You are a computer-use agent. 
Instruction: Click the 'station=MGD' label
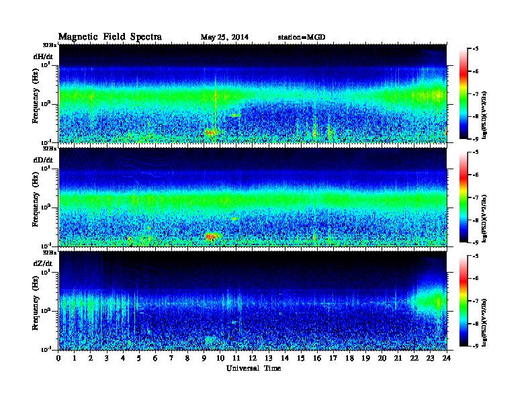[302, 37]
